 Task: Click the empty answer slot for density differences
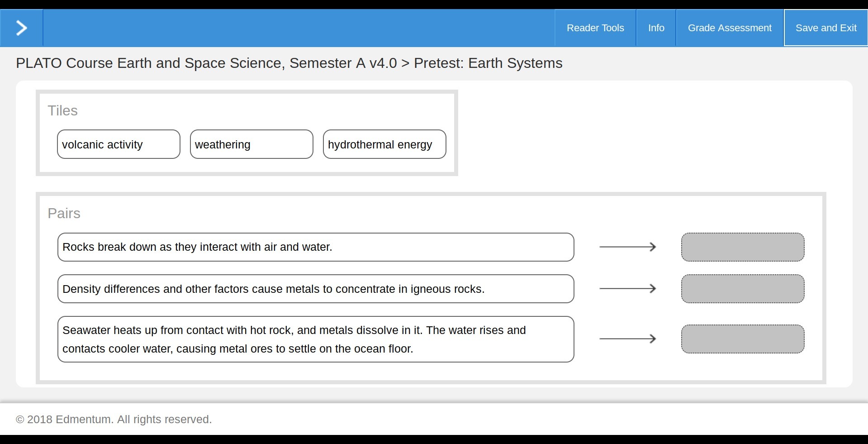743,289
